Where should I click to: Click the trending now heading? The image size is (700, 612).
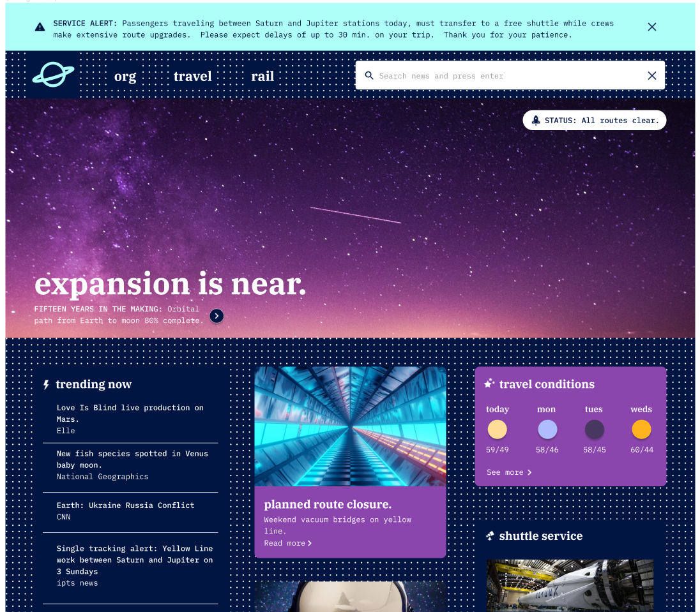(x=93, y=384)
